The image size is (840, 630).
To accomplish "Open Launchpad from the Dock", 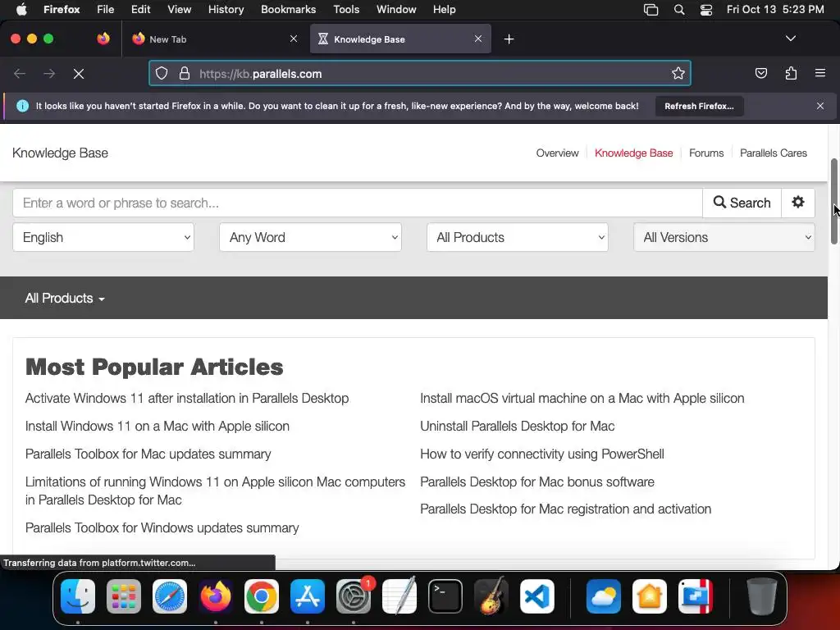I will [124, 596].
